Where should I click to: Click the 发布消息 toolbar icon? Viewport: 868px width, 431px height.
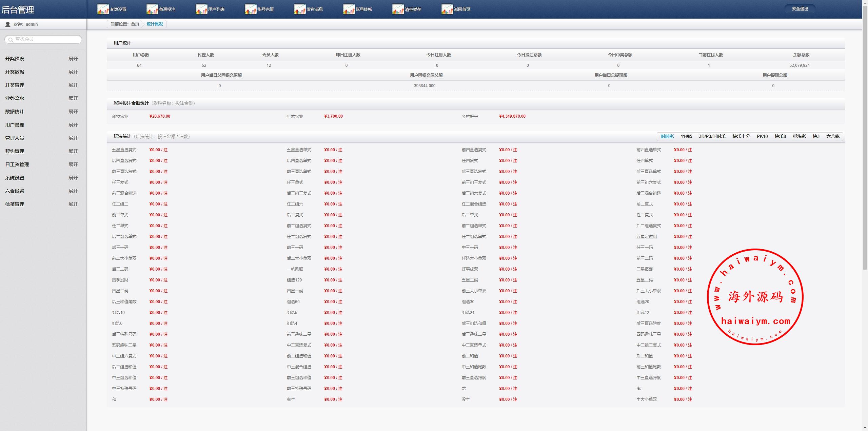[x=299, y=9]
